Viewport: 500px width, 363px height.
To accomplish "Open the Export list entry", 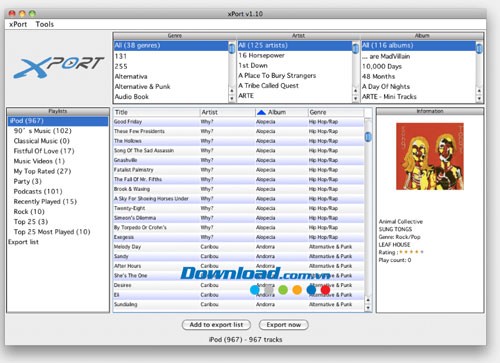I will pos(58,242).
